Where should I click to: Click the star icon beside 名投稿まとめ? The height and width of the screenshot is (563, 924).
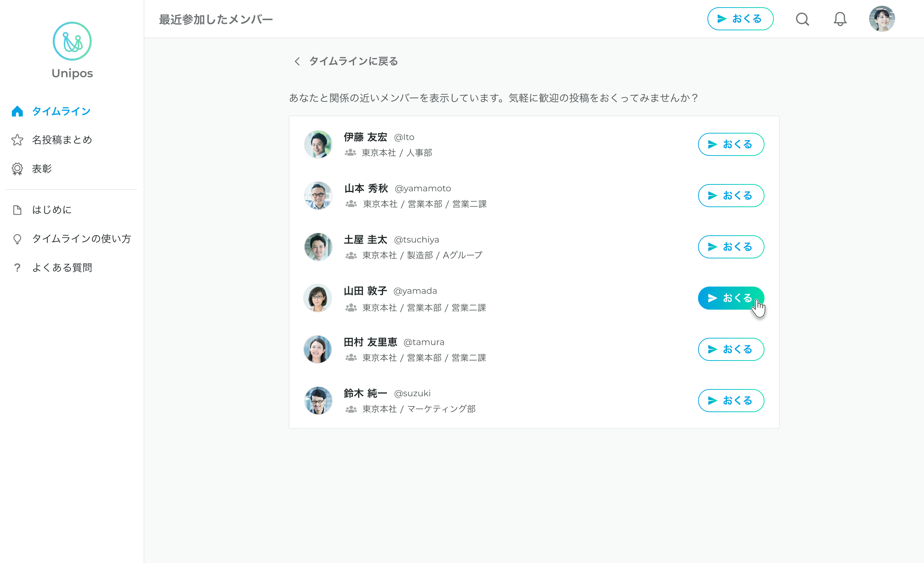click(17, 140)
